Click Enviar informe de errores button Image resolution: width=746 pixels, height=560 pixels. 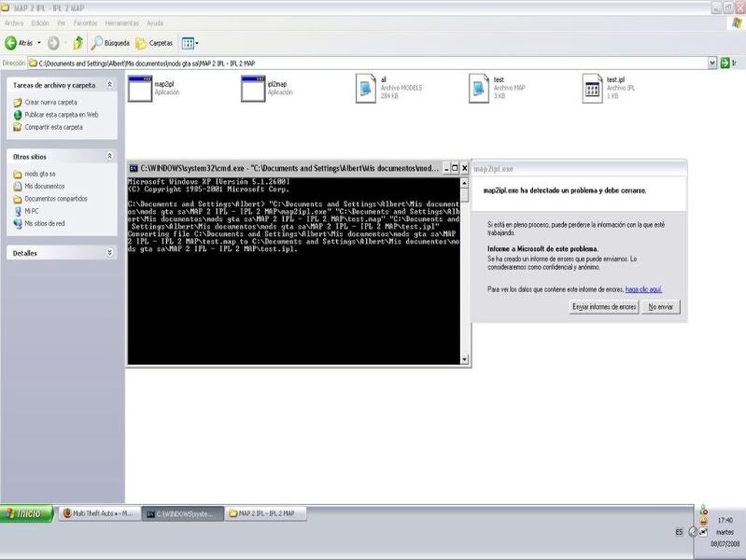point(604,307)
